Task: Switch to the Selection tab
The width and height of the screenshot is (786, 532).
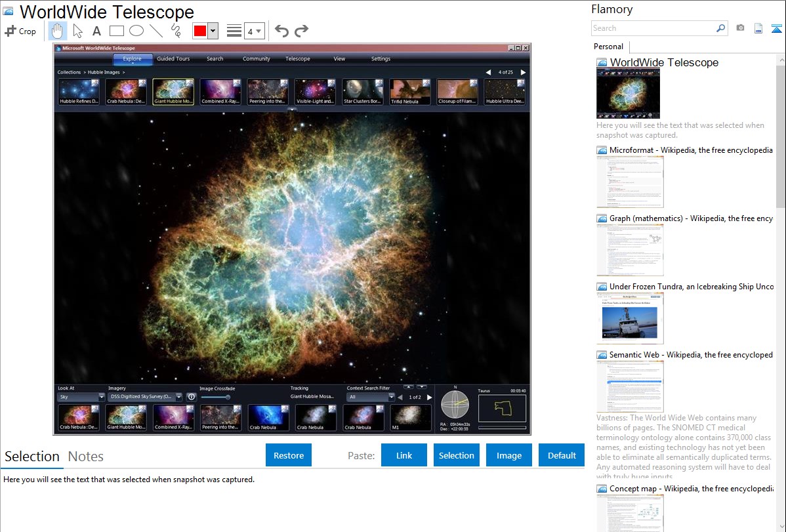Action: [32, 457]
